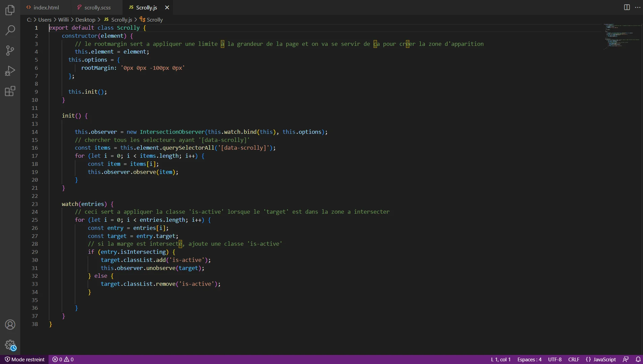
Task: Select JavaScript language mode indicator
Action: 604,359
